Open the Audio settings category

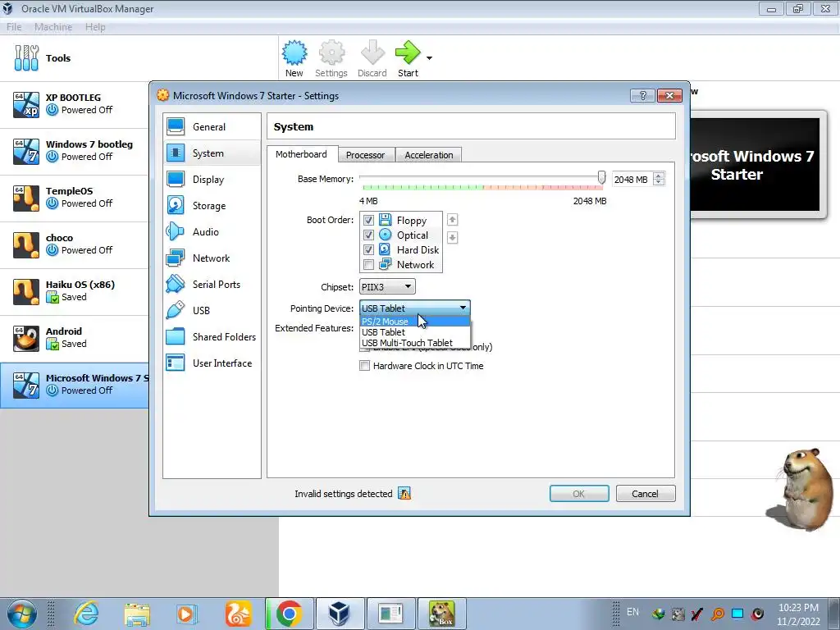212,232
